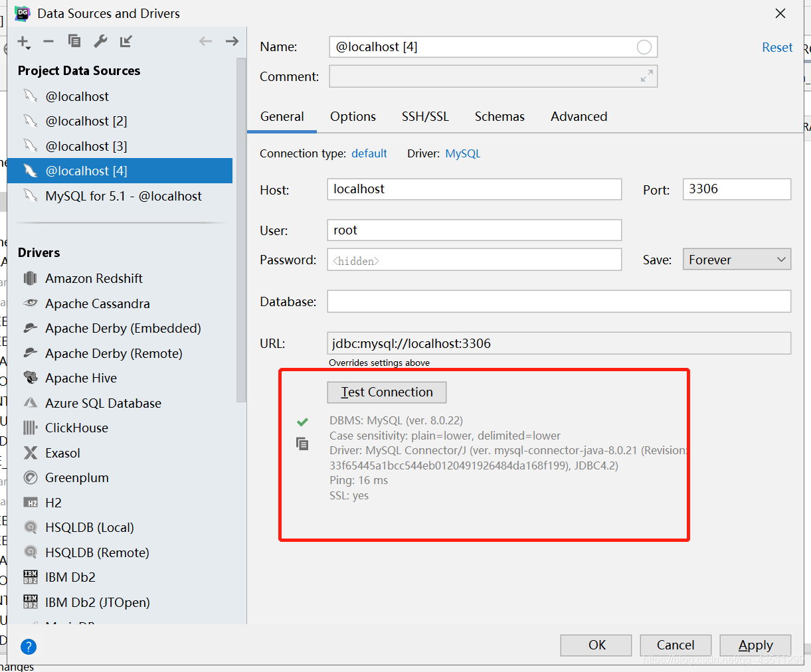Focus the Database input field

pos(559,301)
